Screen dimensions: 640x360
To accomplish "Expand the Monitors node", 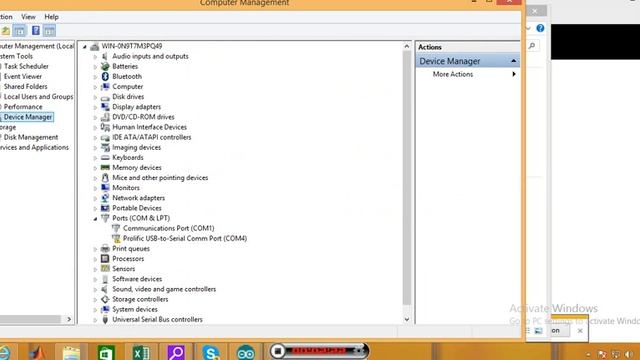I will pyautogui.click(x=95, y=188).
